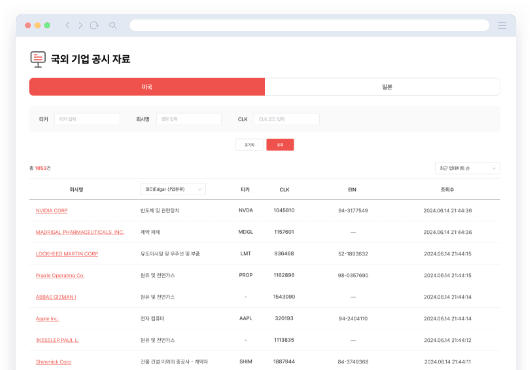Click the total results count text
The image size is (530, 370).
(40, 168)
